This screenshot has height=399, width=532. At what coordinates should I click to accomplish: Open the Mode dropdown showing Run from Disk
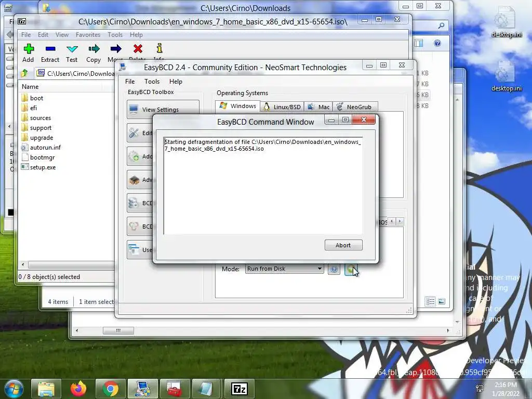coord(284,269)
